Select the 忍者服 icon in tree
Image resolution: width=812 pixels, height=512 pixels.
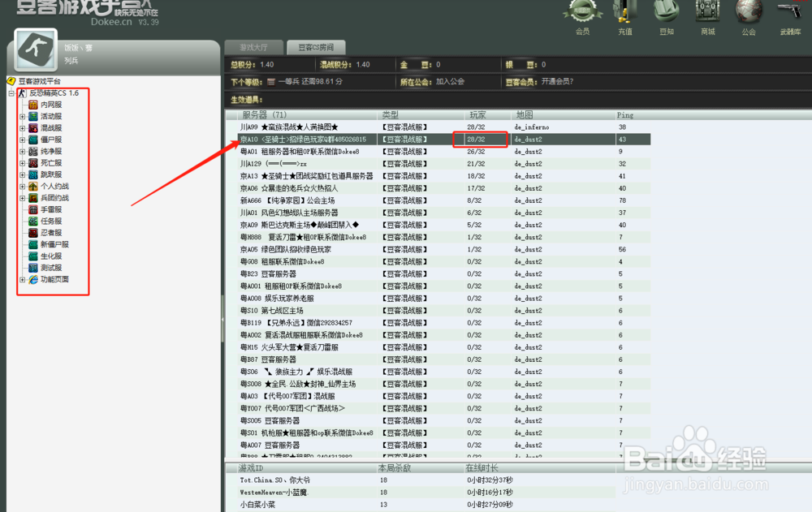click(33, 233)
